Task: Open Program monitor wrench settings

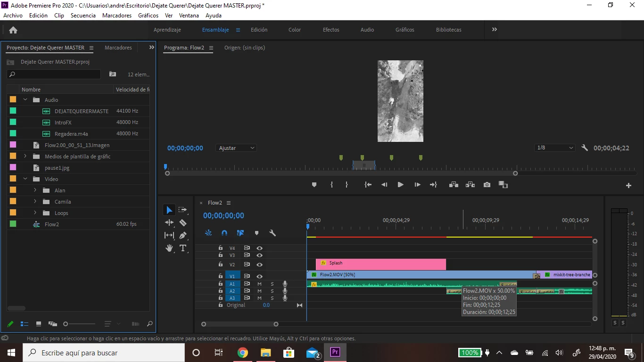Action: pos(585,148)
